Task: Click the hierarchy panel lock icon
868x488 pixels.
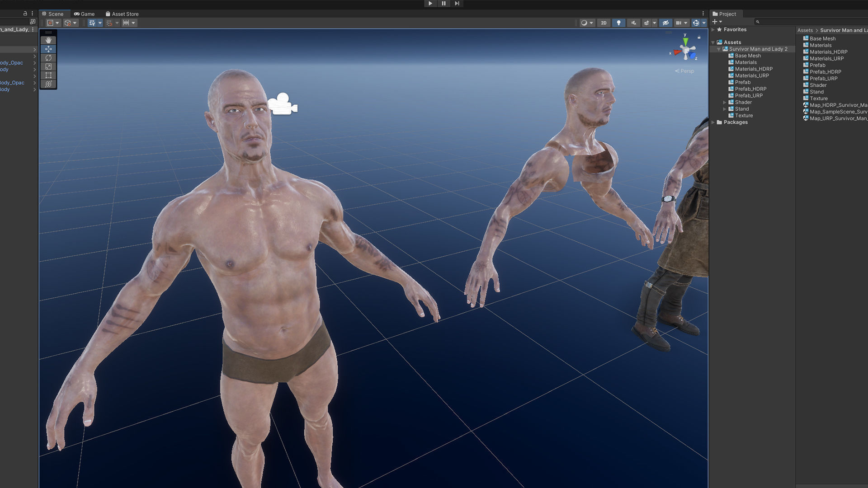Action: tap(25, 14)
